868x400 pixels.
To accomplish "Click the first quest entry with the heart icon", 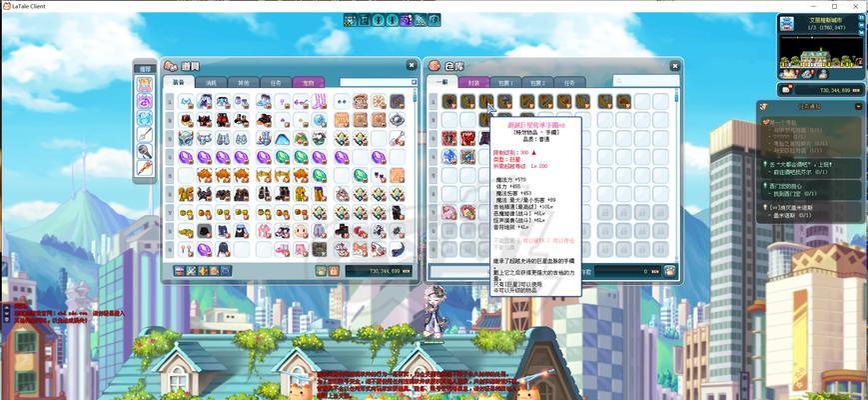I will 811,136.
